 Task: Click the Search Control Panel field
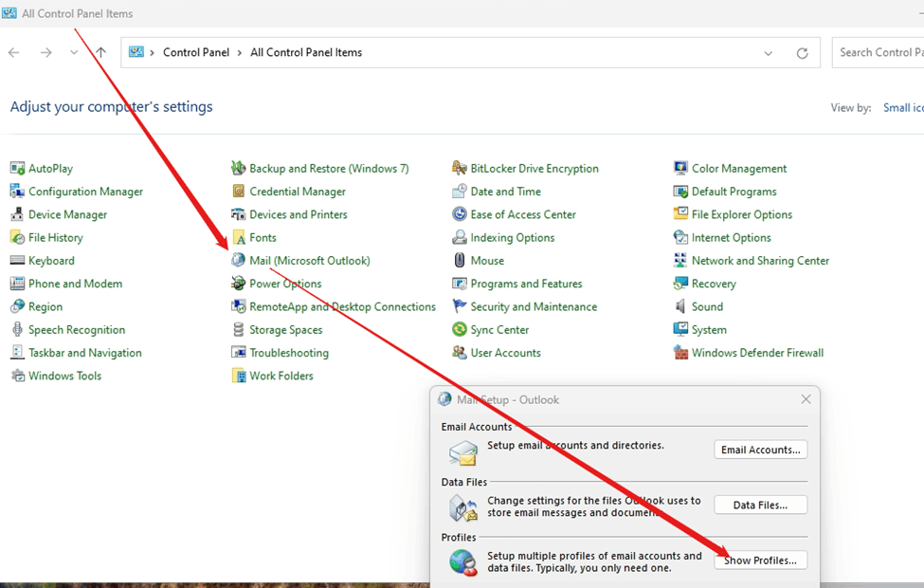coord(878,52)
